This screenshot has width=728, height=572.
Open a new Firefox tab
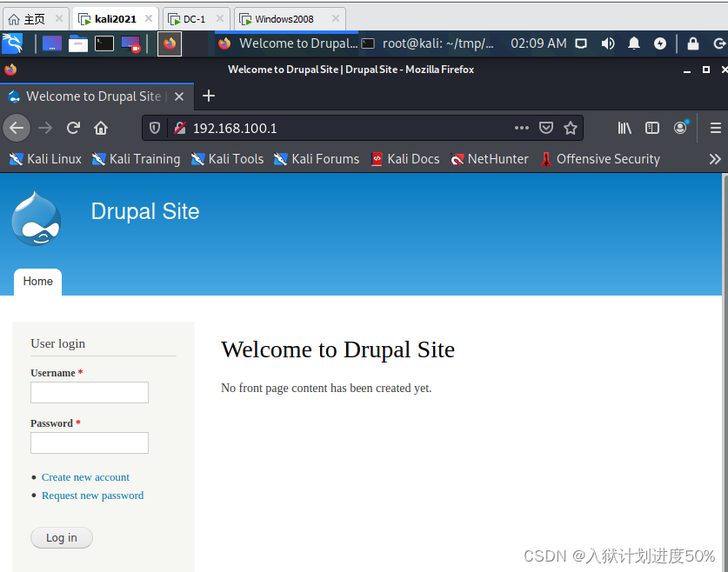(x=209, y=96)
